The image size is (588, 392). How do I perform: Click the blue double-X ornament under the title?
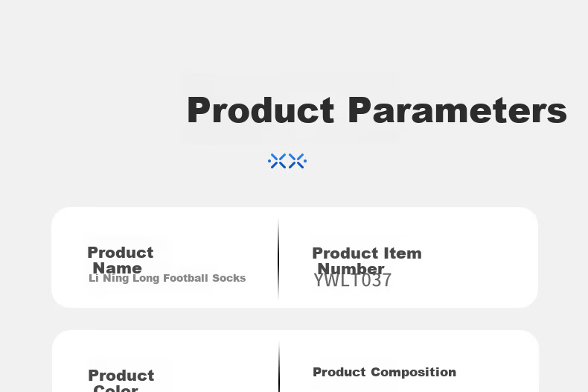(x=287, y=161)
